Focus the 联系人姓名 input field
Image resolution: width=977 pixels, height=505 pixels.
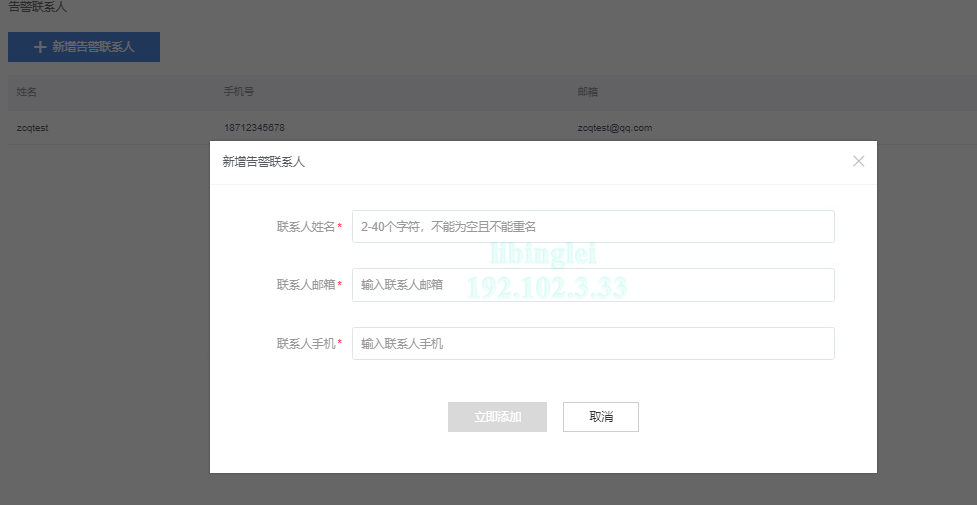click(593, 227)
